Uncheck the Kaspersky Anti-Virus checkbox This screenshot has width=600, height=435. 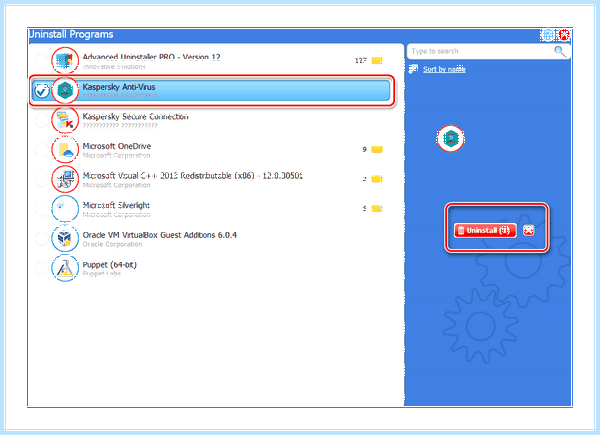pyautogui.click(x=41, y=91)
